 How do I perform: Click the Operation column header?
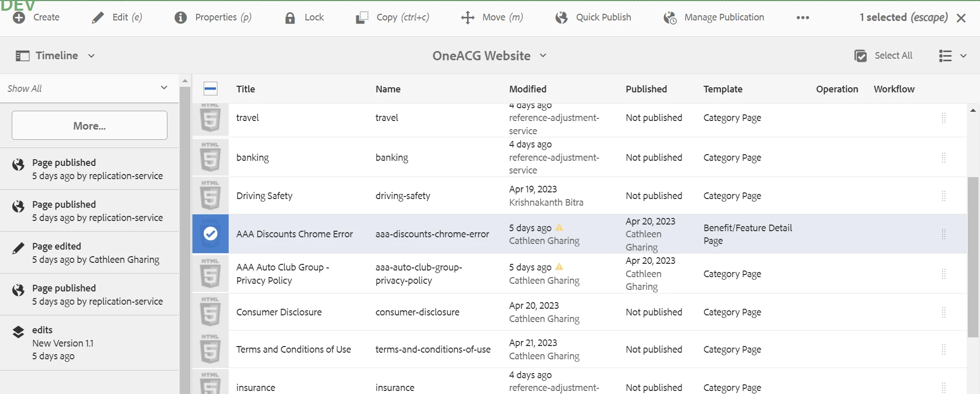pos(837,89)
